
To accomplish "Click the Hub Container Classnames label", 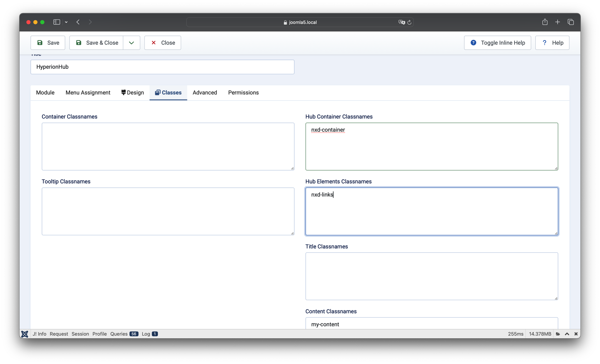I will [339, 117].
